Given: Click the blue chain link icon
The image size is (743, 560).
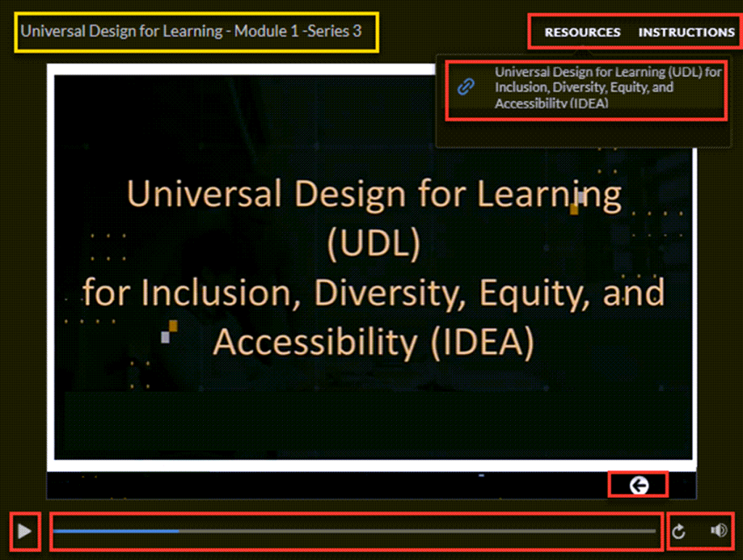Looking at the screenshot, I should coord(466,86).
